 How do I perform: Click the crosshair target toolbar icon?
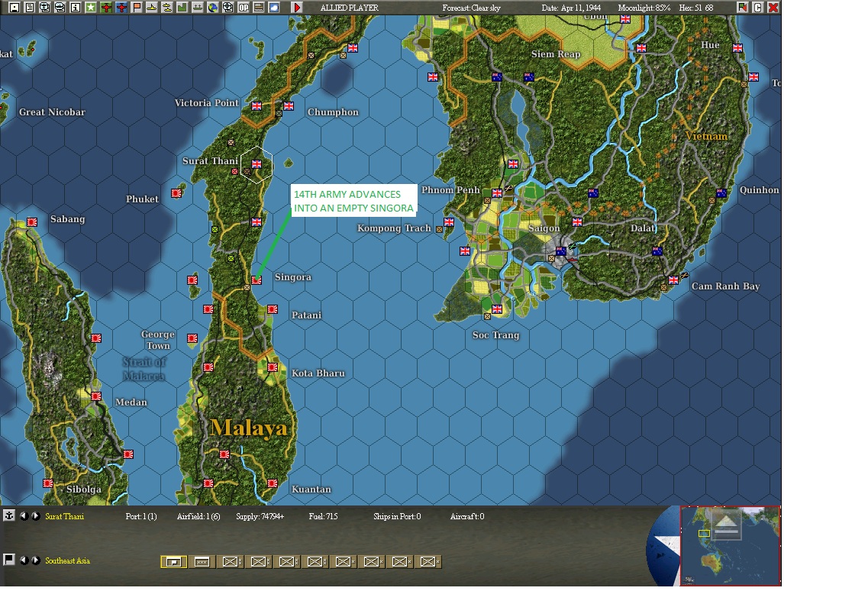coord(227,7)
